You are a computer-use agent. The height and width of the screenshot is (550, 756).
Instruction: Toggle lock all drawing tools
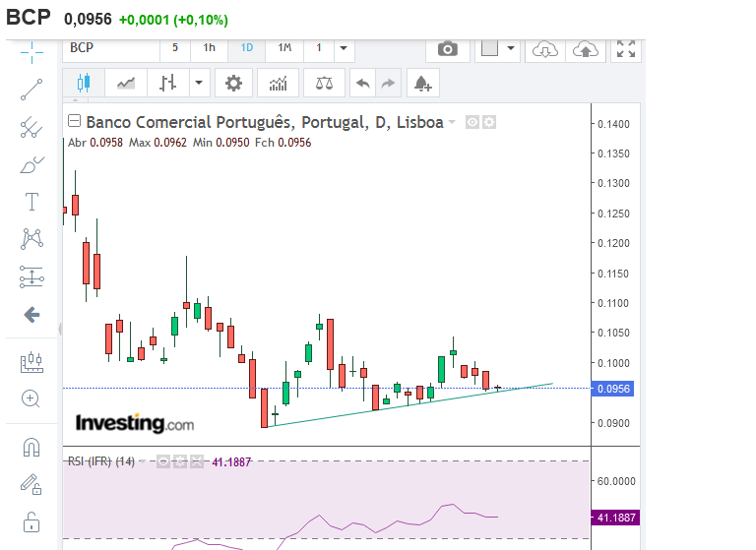click(x=31, y=522)
